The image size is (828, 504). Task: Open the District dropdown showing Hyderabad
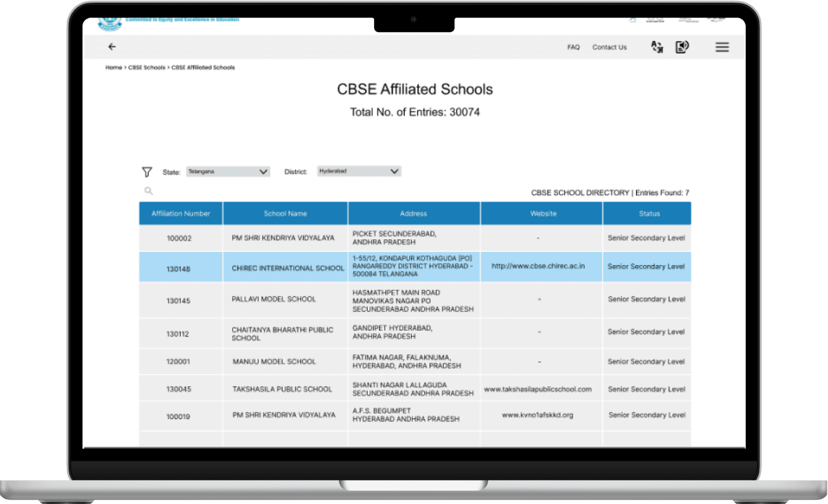(x=359, y=171)
